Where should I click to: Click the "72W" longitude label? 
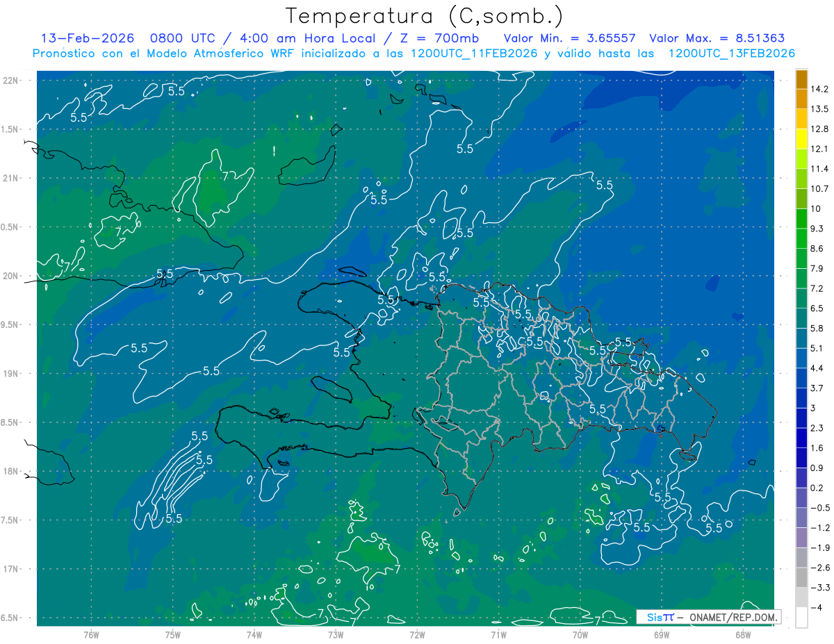click(x=417, y=634)
